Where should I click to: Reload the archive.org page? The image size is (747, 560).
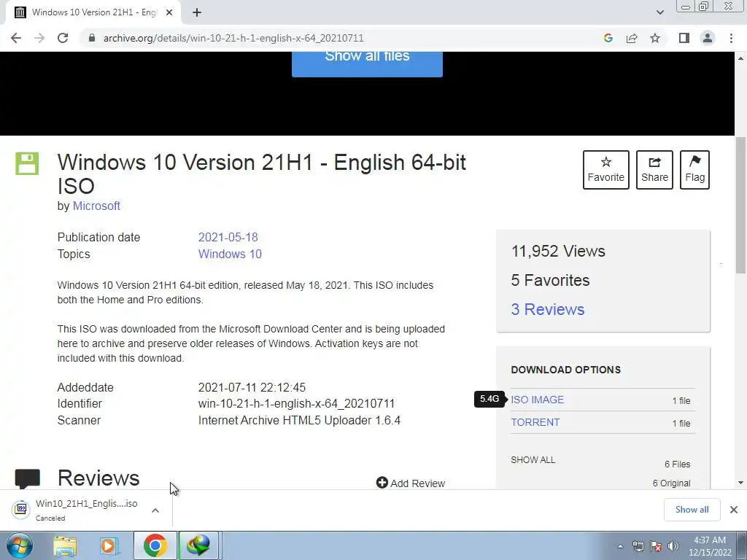click(63, 38)
